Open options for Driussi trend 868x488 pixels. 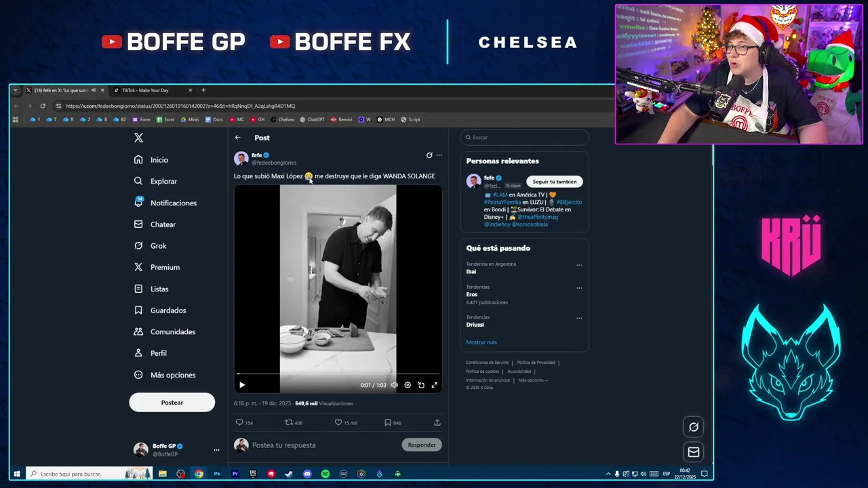coord(579,318)
